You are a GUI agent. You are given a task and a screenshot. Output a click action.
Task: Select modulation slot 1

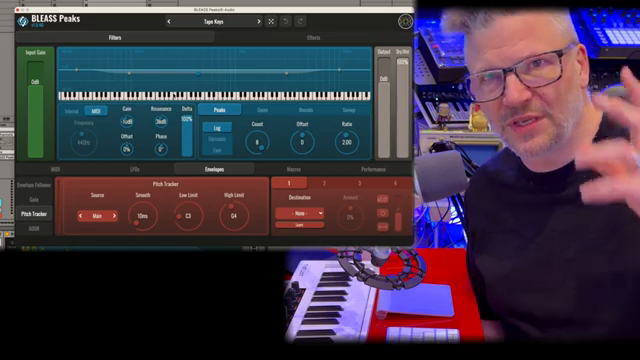pos(289,184)
